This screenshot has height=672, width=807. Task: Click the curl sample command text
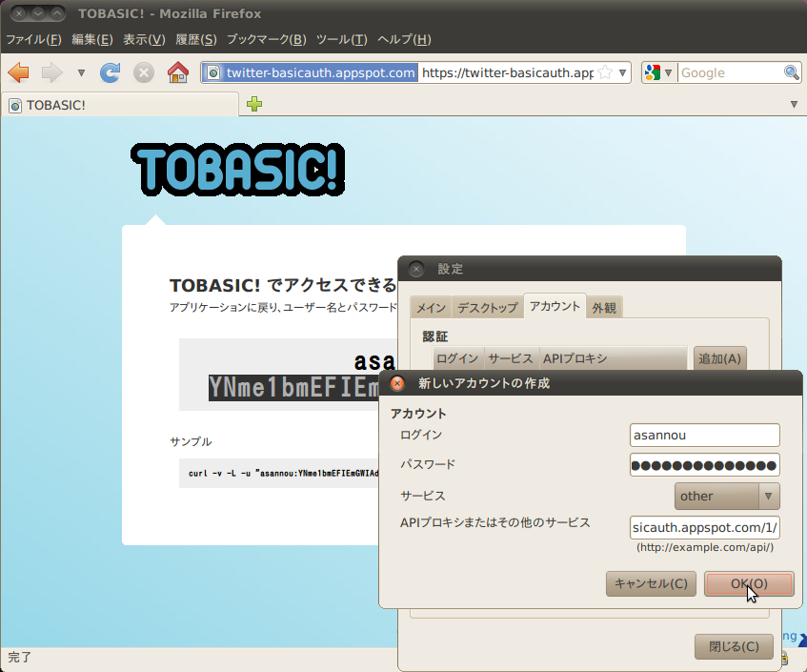tap(284, 473)
